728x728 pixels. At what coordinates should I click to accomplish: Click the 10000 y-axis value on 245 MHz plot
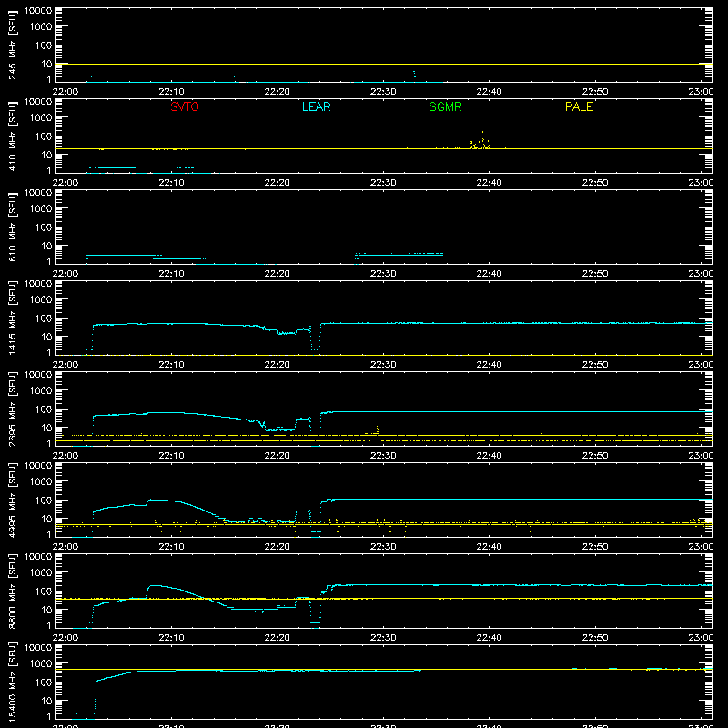(38, 11)
